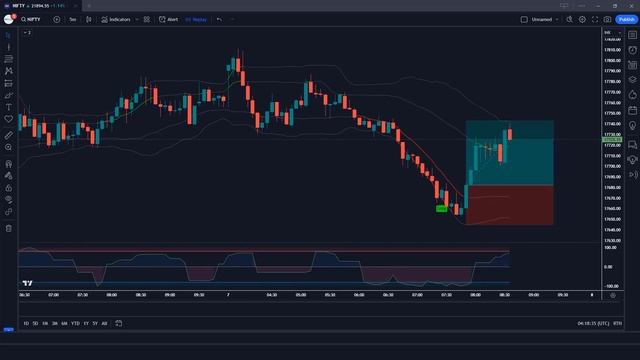
Task: Select the YTD date range
Action: [76, 323]
